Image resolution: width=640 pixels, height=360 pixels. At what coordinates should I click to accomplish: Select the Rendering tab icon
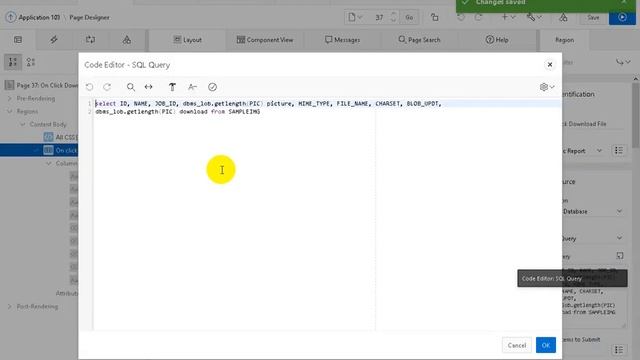(18, 40)
